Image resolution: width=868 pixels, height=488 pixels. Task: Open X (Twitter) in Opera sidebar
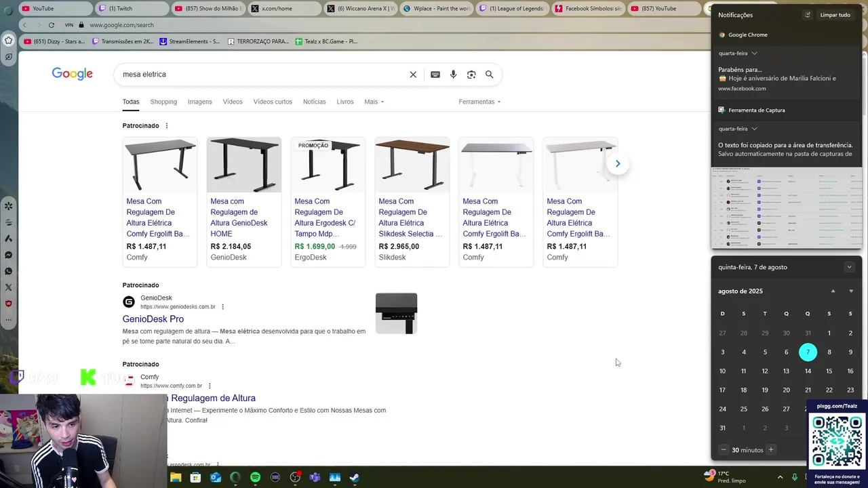[8, 287]
